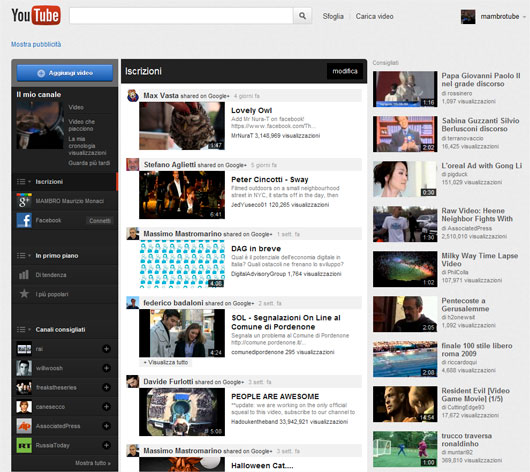This screenshot has height=472, width=530.
Task: Open the Sfoglia menu
Action: (333, 16)
